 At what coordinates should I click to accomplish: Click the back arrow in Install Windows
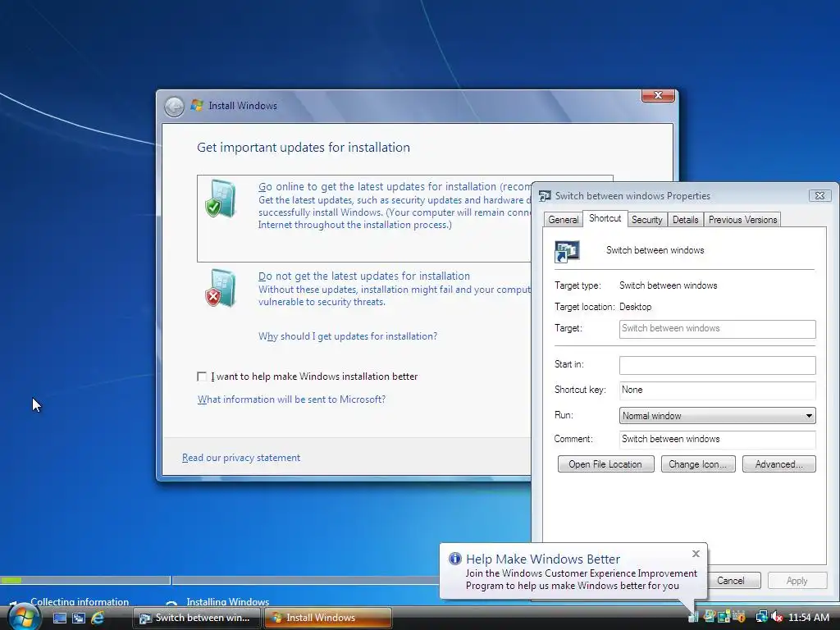[174, 107]
